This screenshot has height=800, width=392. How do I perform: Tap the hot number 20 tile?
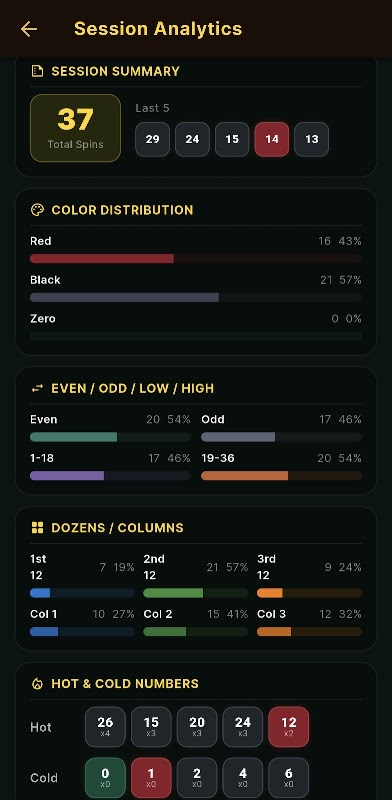pos(197,727)
